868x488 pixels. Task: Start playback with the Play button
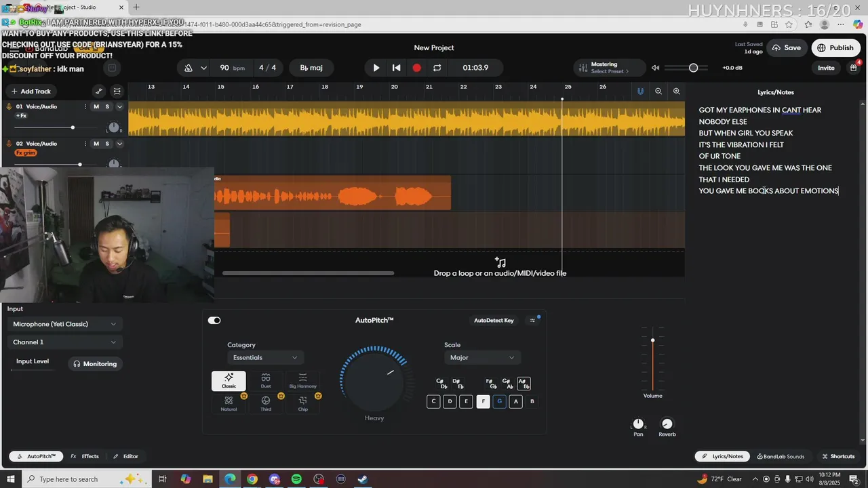click(376, 68)
